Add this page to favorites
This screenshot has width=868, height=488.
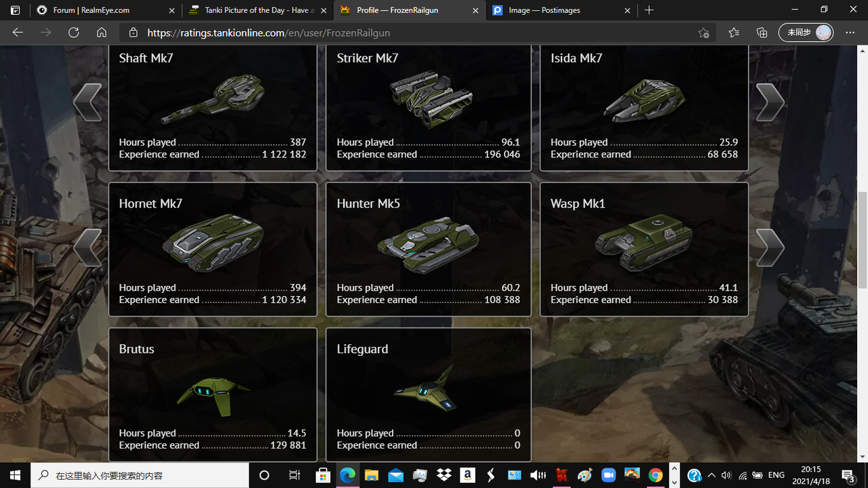[703, 33]
